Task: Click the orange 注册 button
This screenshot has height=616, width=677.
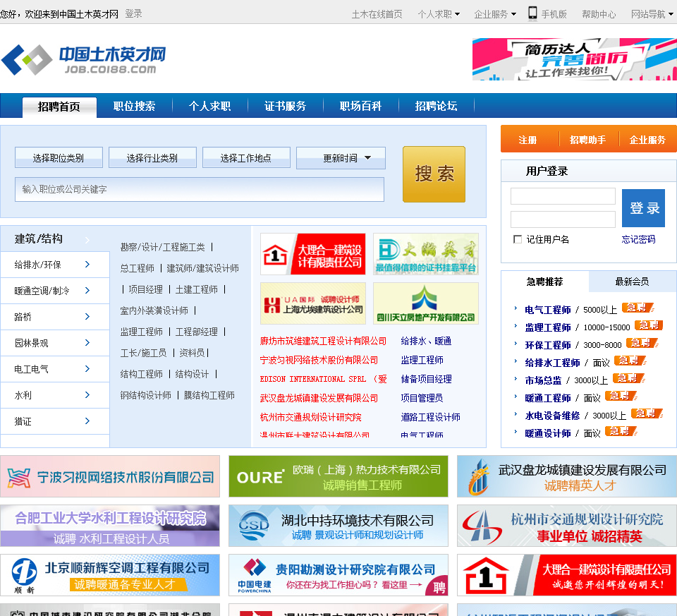Action: (527, 140)
